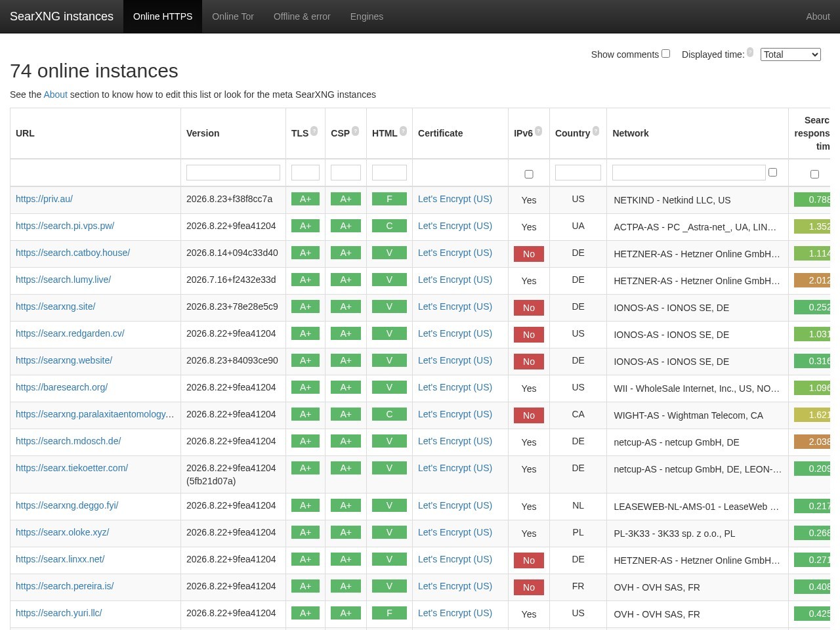Open Let's Encrypt certificate link for priv.au
840x630 pixels.
(x=455, y=199)
